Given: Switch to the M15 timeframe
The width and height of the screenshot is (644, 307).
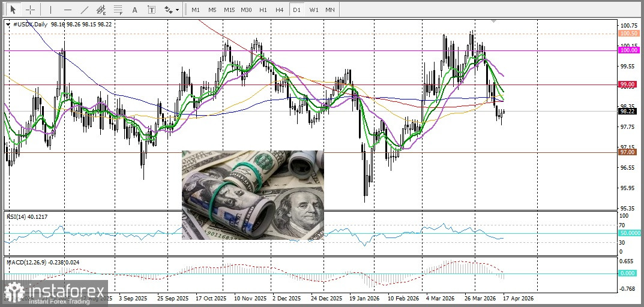Looking at the screenshot, I should click(229, 10).
